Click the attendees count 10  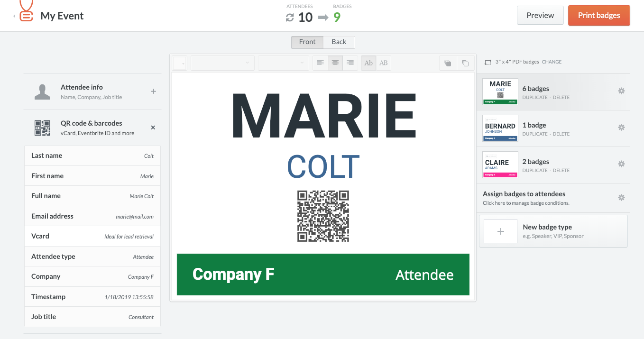[305, 18]
